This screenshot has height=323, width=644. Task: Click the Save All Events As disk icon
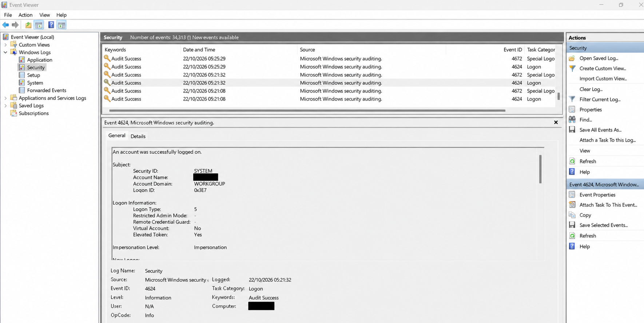572,130
